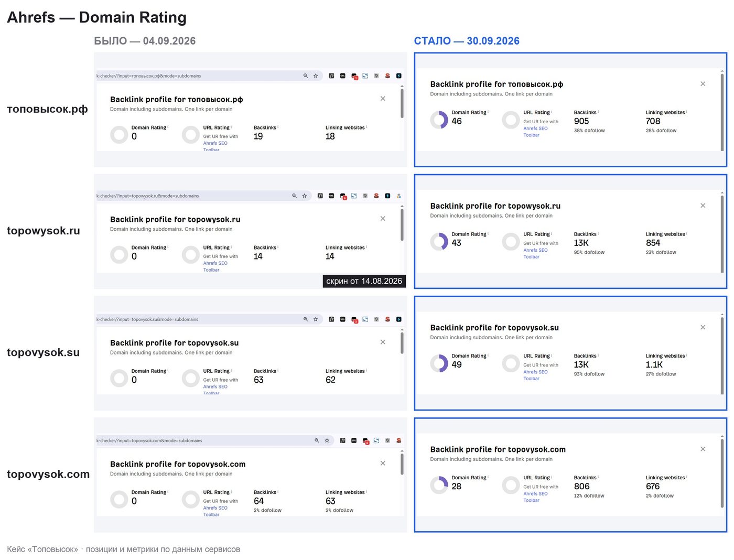Ahrefs SEO Toolbar link, СТАЛО топовысок.рф

point(535,132)
